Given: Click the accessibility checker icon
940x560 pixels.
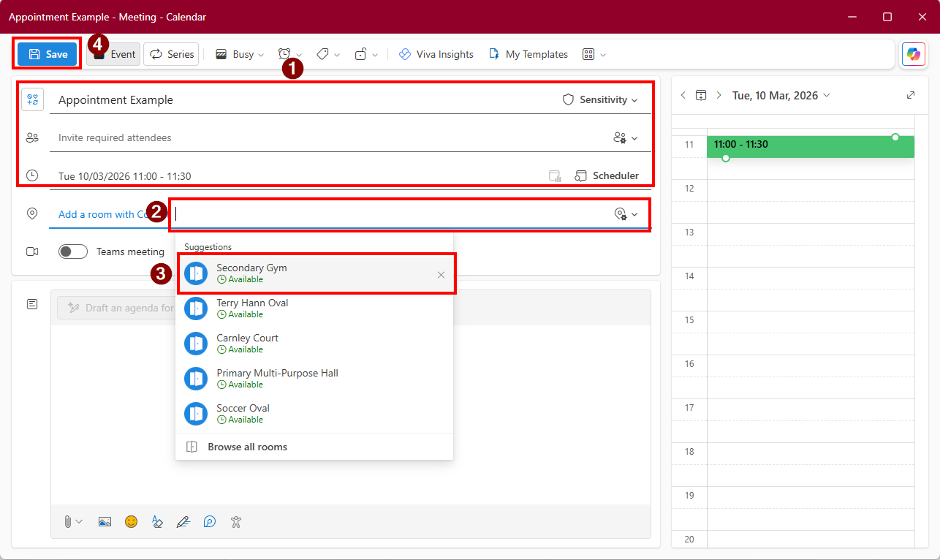Looking at the screenshot, I should point(235,521).
